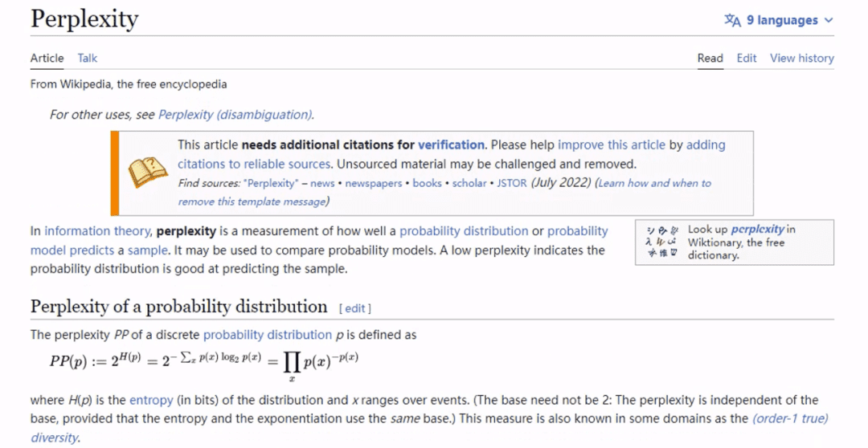The image size is (868, 448).
Task: Open the 9 languages dropdown
Action: click(x=778, y=20)
